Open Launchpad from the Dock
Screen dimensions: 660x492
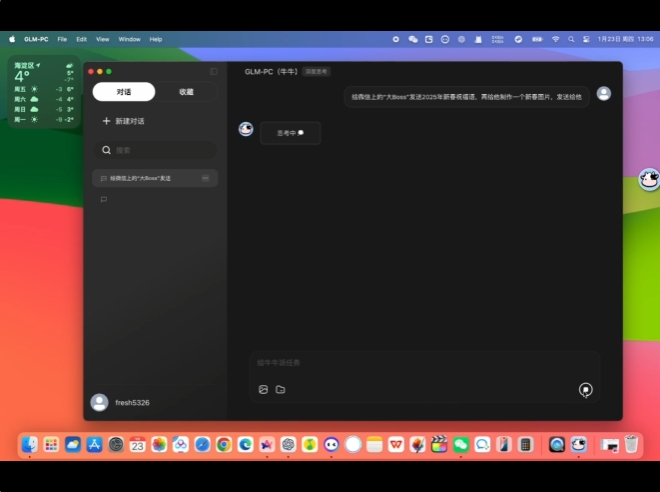click(x=51, y=445)
